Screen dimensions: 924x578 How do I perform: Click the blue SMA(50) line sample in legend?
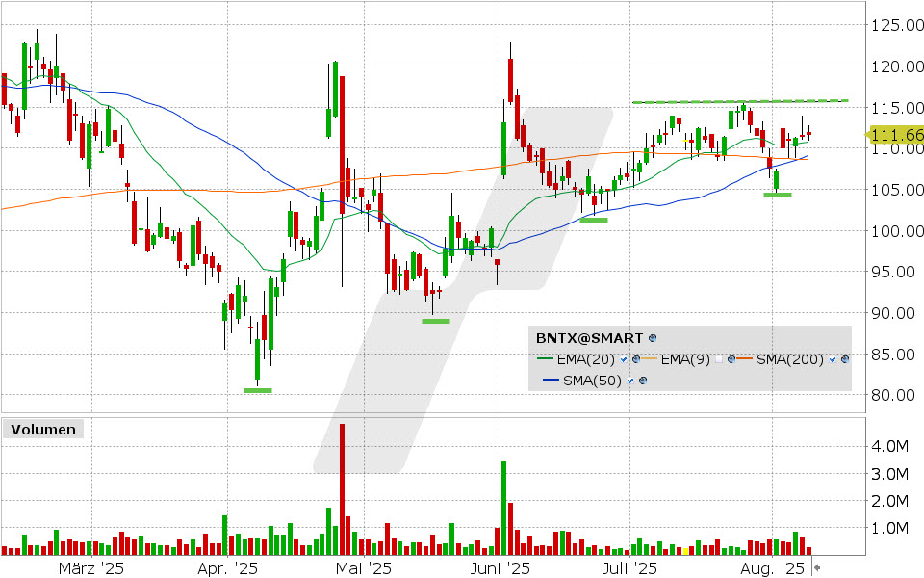point(551,381)
